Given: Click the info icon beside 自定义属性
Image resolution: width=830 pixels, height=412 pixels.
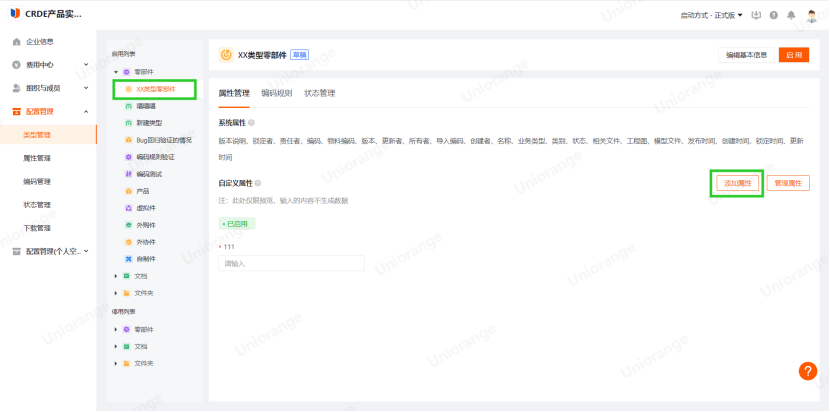Looking at the screenshot, I should click(x=258, y=183).
